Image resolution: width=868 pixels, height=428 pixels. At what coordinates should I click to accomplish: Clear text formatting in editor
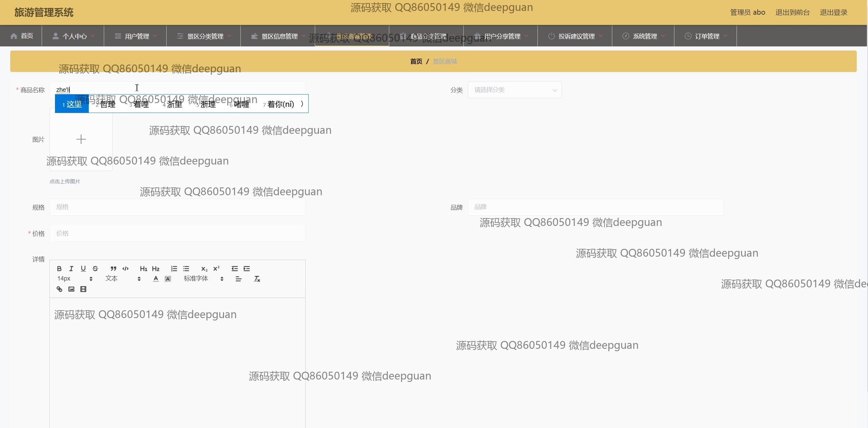click(257, 279)
